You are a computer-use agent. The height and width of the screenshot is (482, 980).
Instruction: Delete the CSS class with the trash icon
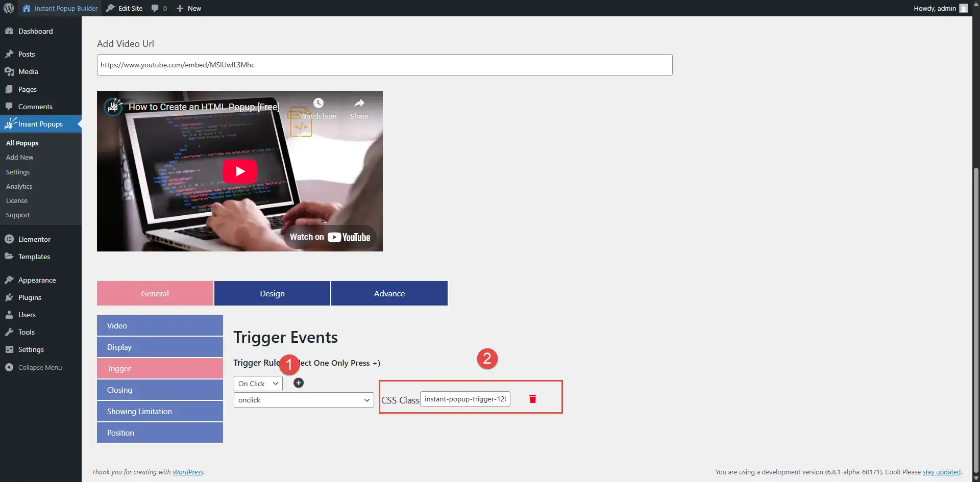coord(532,399)
